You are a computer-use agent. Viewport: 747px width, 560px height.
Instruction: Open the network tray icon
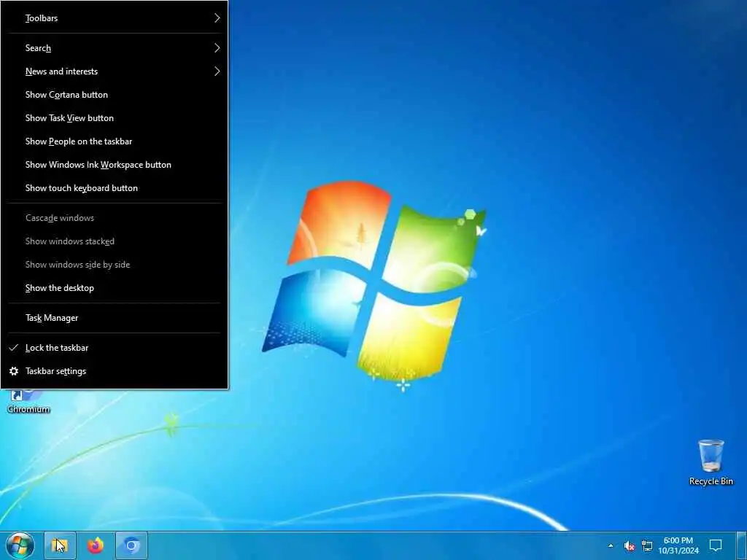(647, 545)
